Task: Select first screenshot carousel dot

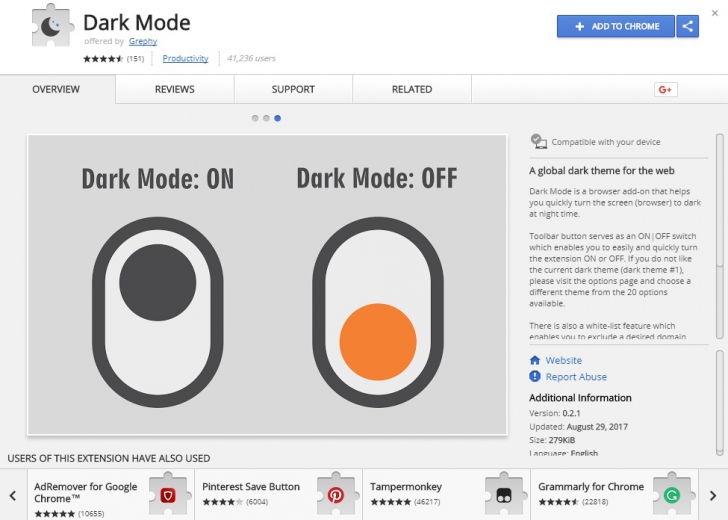Action: point(255,118)
